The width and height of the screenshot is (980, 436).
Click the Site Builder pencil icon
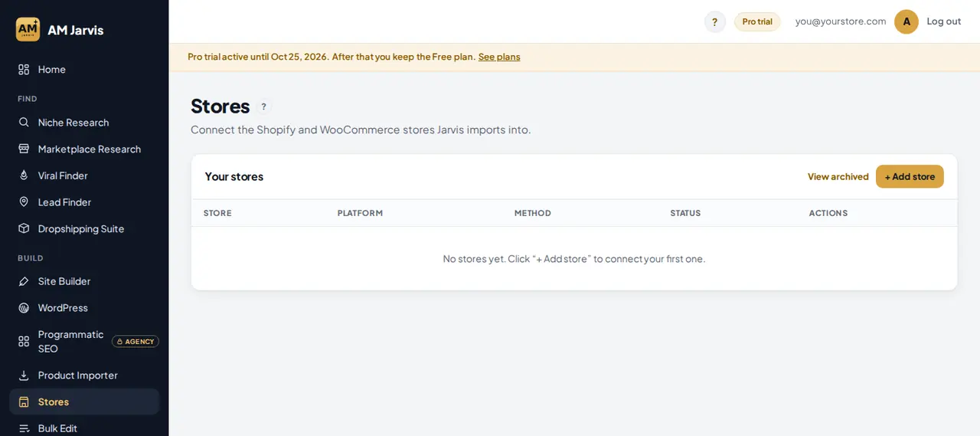pos(24,281)
